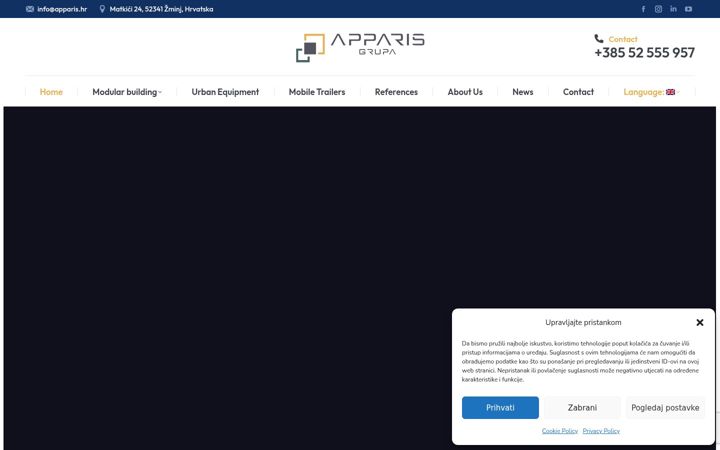Click Pogledaj postavke to view preferences

[665, 408]
